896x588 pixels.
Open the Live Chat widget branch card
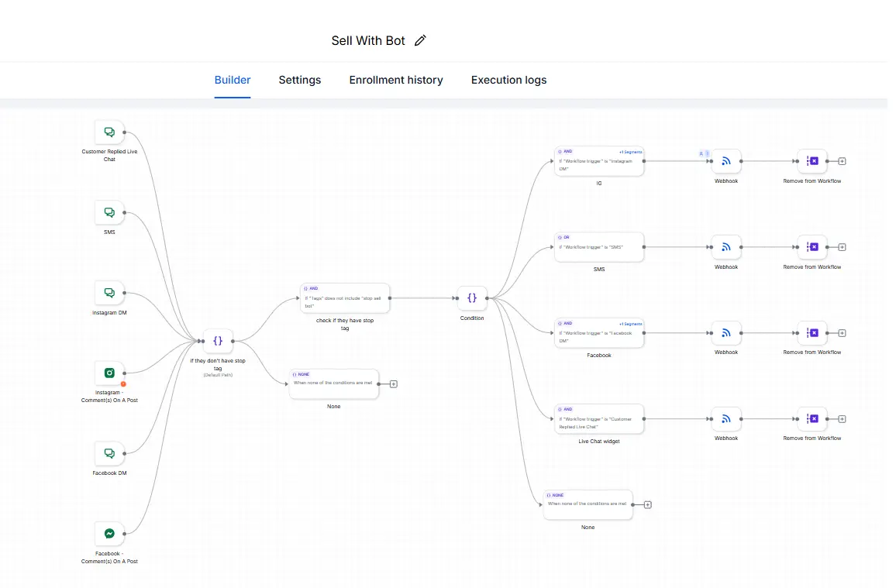599,419
